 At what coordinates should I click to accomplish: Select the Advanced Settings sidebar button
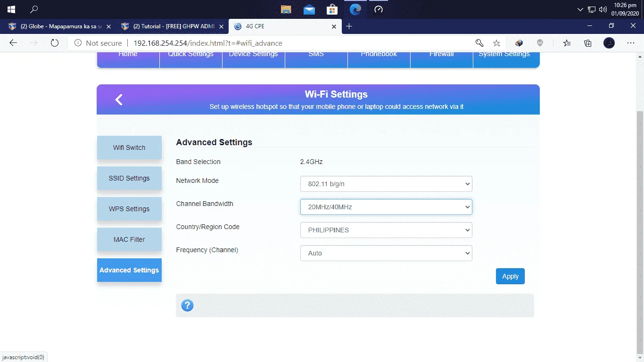pyautogui.click(x=129, y=270)
